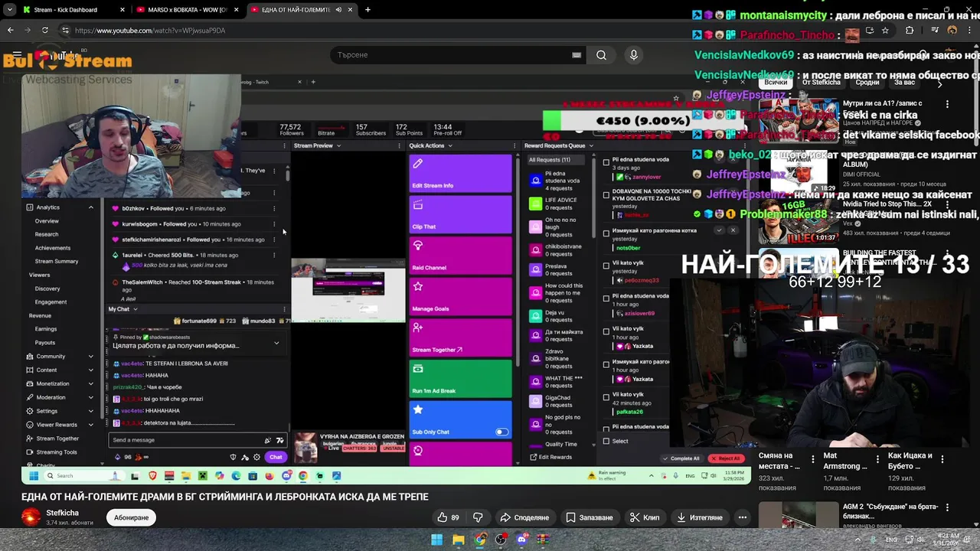The image size is (980, 551).
Task: Click the Manage Goals quick action tile
Action: tap(460, 297)
